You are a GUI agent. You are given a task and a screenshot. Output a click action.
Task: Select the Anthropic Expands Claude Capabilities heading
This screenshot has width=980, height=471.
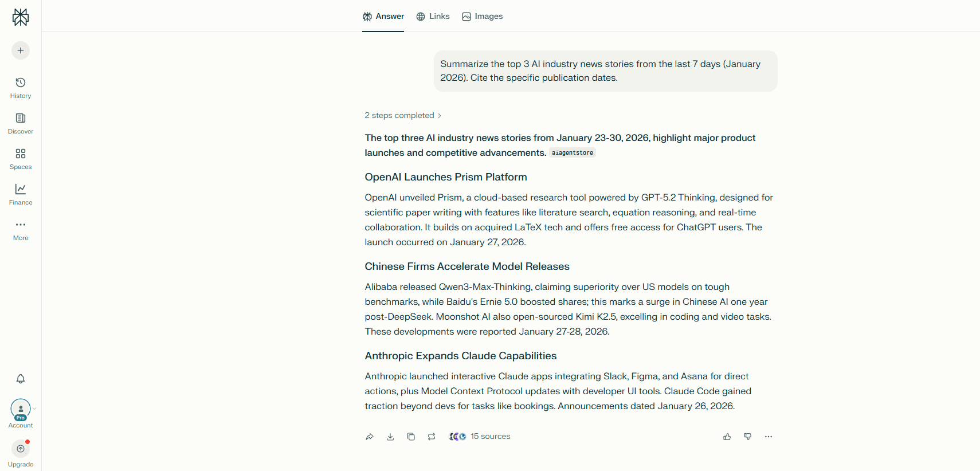pyautogui.click(x=461, y=356)
